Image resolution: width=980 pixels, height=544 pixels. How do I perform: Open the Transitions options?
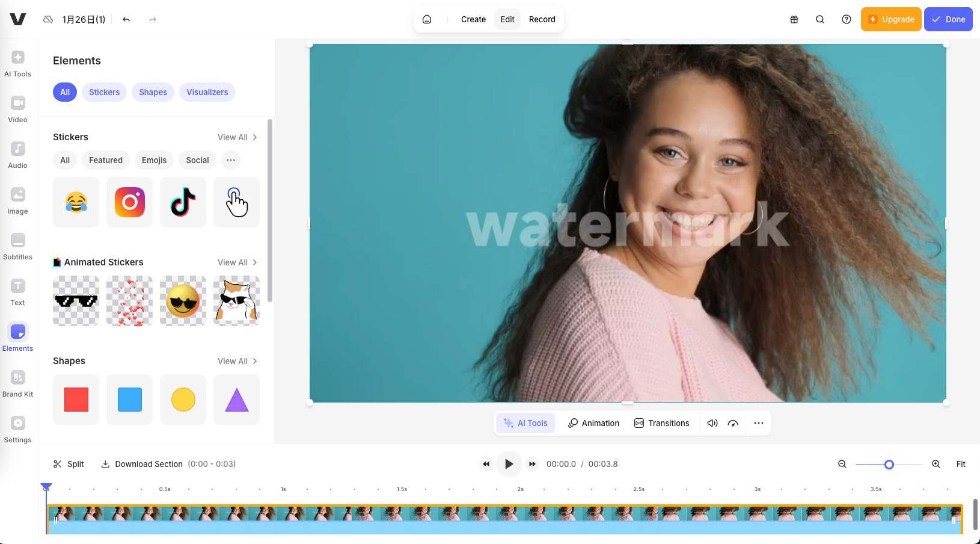(662, 423)
